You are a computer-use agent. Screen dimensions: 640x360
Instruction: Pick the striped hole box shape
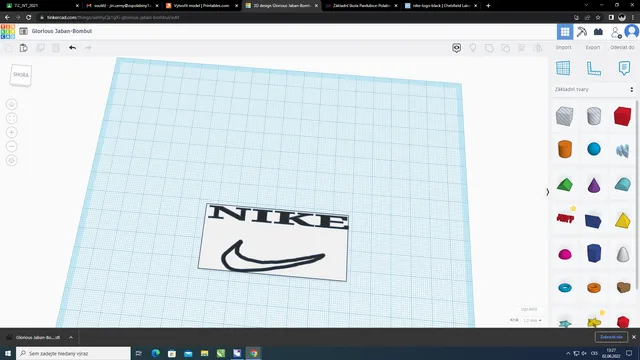pyautogui.click(x=564, y=116)
